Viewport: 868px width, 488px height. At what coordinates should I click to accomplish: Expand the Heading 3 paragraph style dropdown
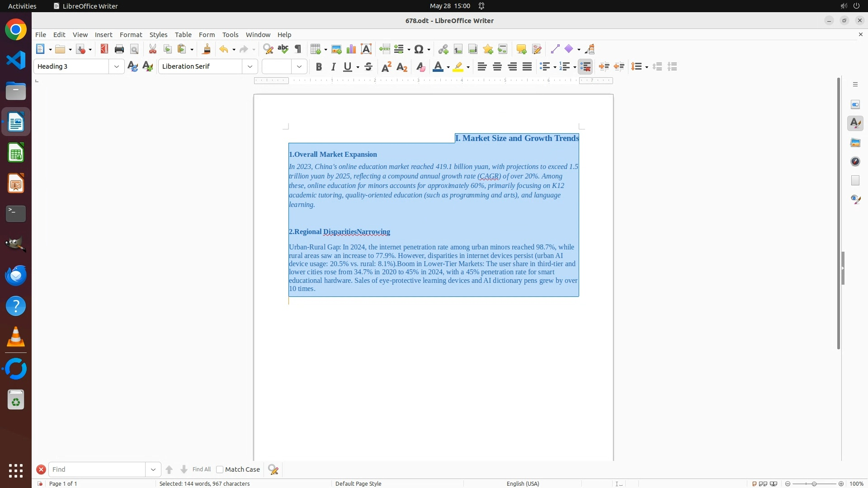[117, 67]
